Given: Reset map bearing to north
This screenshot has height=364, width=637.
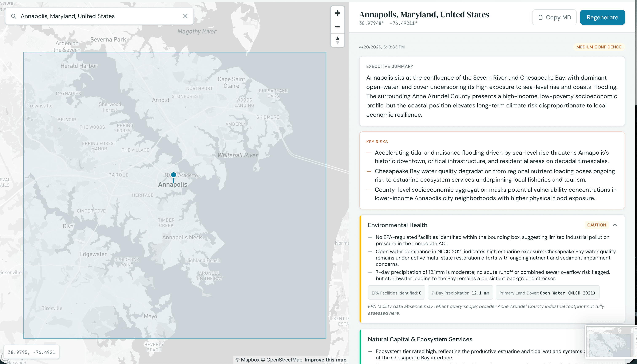Looking at the screenshot, I should point(337,40).
